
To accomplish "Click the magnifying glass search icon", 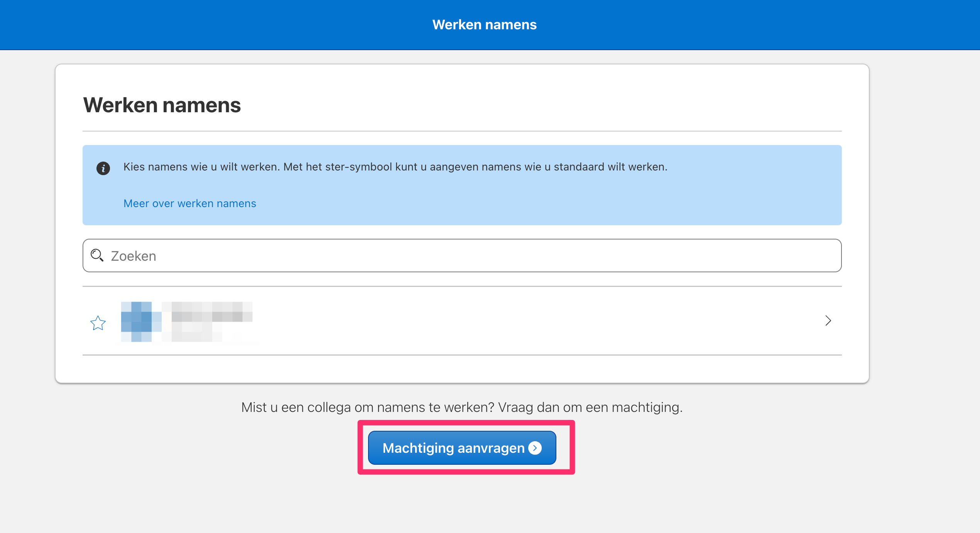I will coord(97,255).
